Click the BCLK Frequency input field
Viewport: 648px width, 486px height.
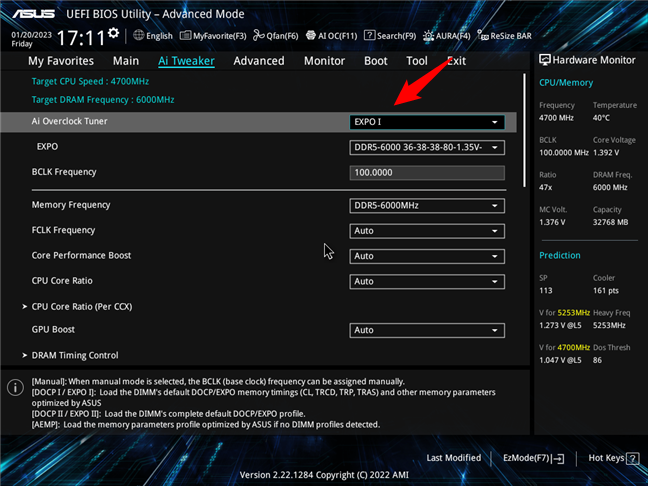point(427,173)
